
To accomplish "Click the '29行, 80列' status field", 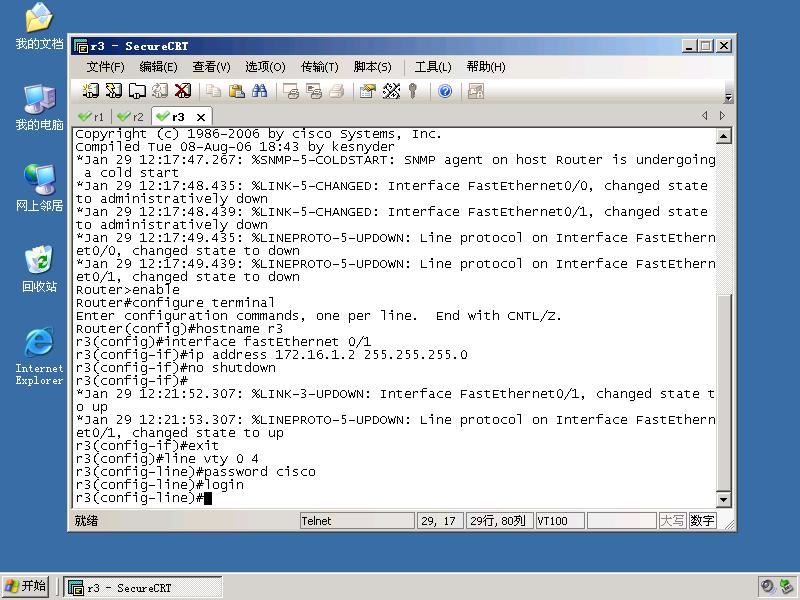I will (499, 521).
